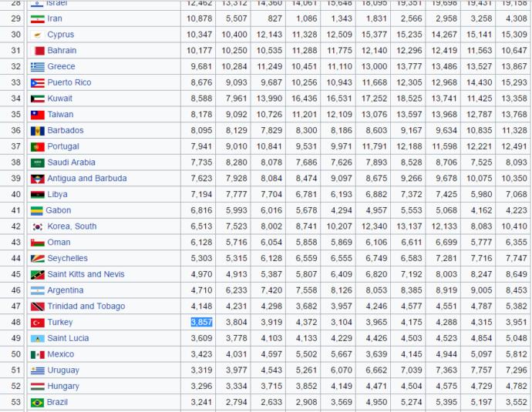Click Gabon's value 4,294
Image resolution: width=532 pixels, height=412 pixels.
click(x=342, y=210)
